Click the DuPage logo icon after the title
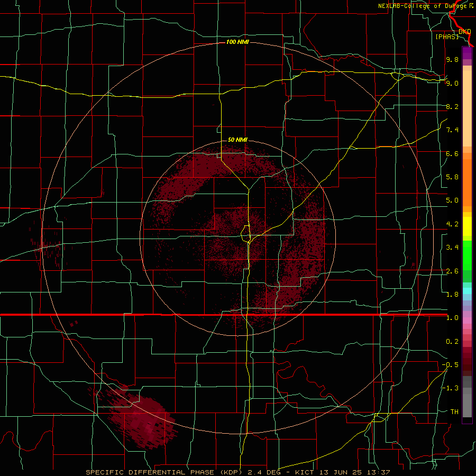Viewport: 476px width, 476px height. [471, 6]
